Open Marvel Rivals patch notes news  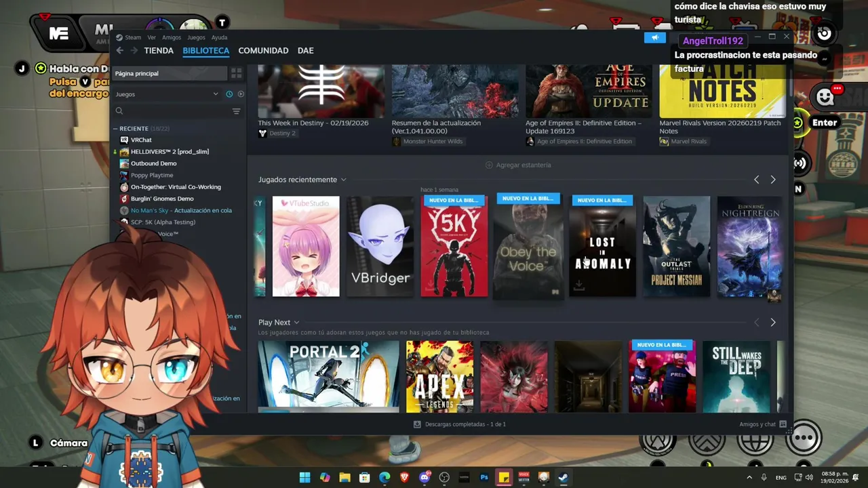722,99
